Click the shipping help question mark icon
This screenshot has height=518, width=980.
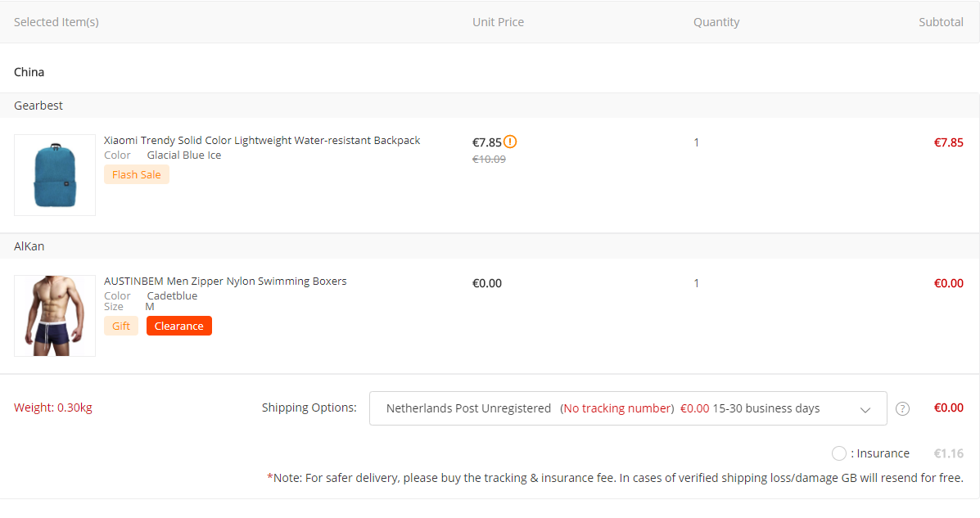pyautogui.click(x=902, y=408)
